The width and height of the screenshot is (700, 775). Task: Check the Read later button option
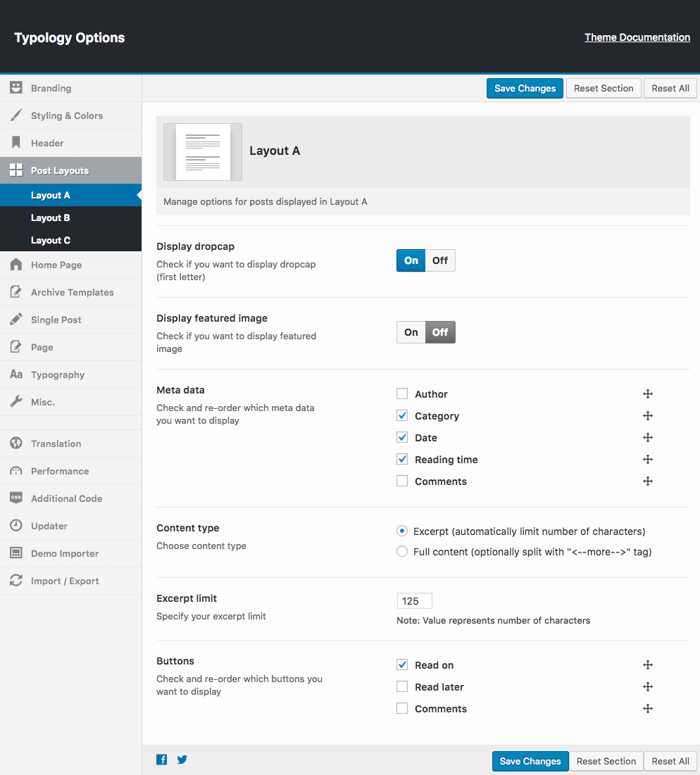[402, 687]
